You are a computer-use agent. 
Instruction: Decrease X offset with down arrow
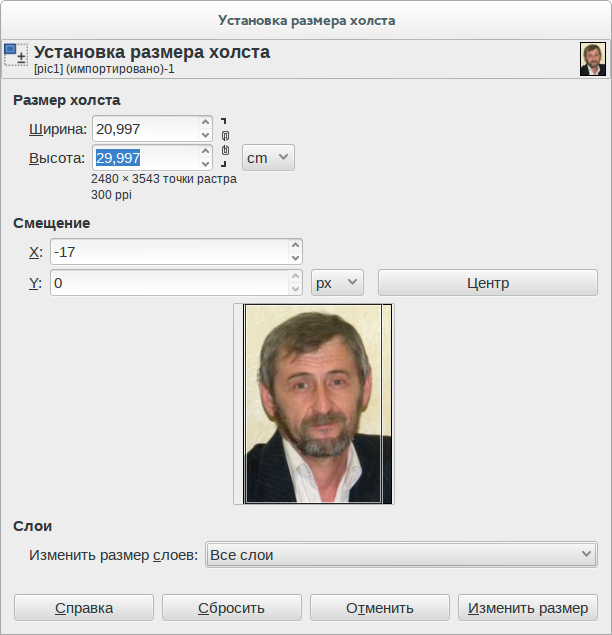pos(295,258)
